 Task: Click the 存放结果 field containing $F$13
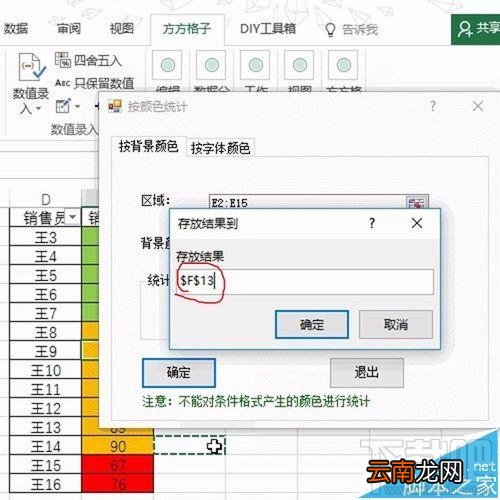coord(305,282)
